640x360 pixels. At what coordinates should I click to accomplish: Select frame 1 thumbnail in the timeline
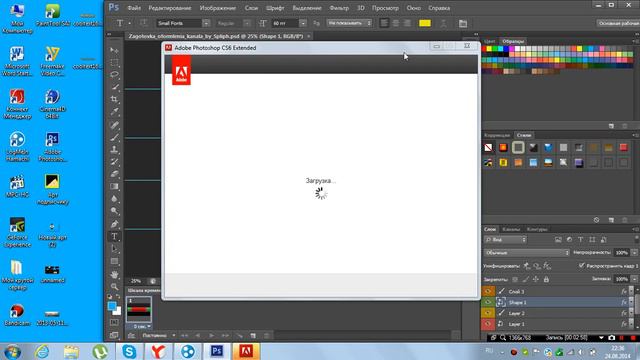coord(139,309)
